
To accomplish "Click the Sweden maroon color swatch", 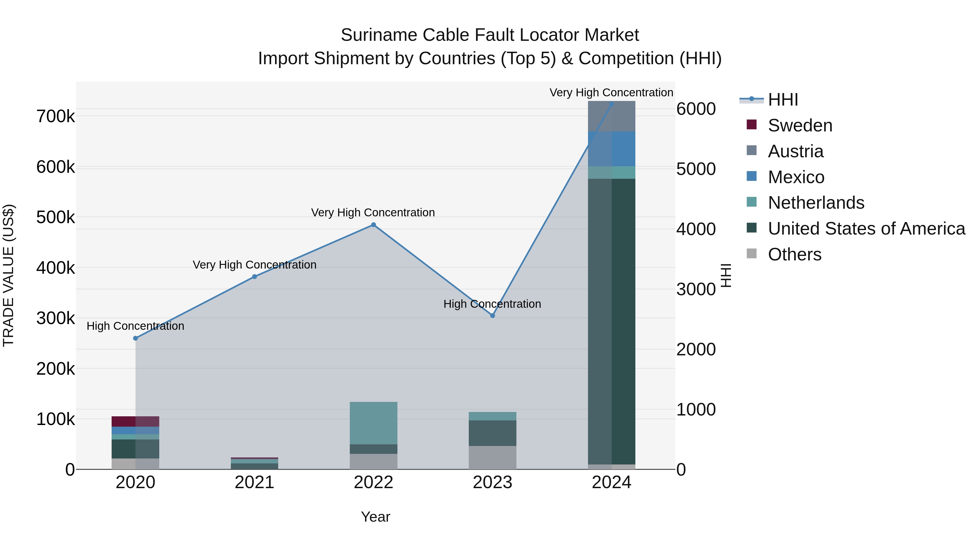I will (752, 124).
